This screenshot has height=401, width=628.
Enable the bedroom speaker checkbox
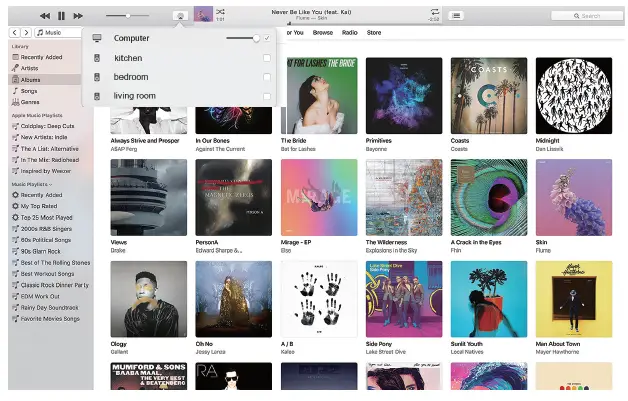coord(267,77)
